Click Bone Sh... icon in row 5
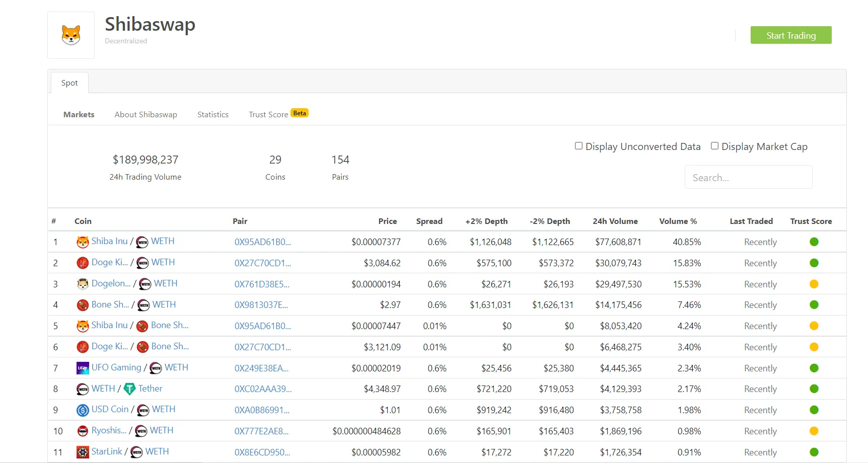This screenshot has height=463, width=868. [142, 326]
